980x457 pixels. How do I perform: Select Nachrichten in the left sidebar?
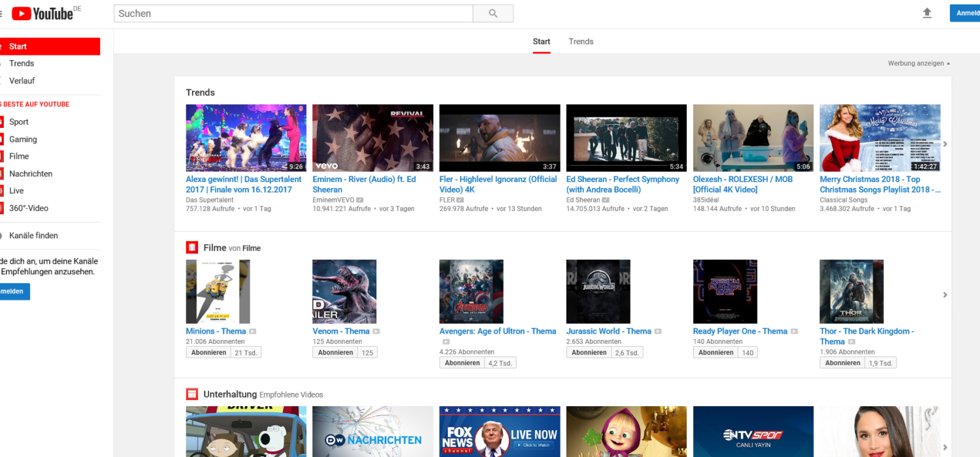[x=31, y=174]
